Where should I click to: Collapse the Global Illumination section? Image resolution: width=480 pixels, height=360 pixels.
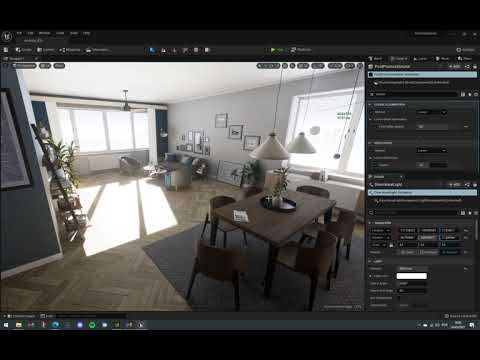tap(370, 105)
